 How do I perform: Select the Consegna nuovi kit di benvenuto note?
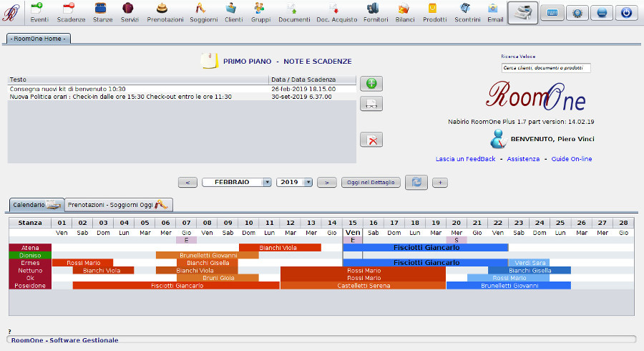[182, 89]
